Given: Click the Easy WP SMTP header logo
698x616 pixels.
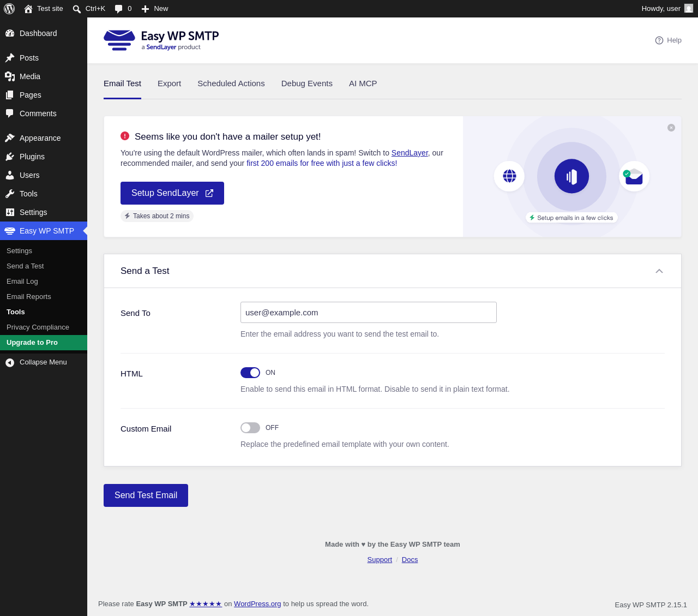Looking at the screenshot, I should pyautogui.click(x=161, y=40).
